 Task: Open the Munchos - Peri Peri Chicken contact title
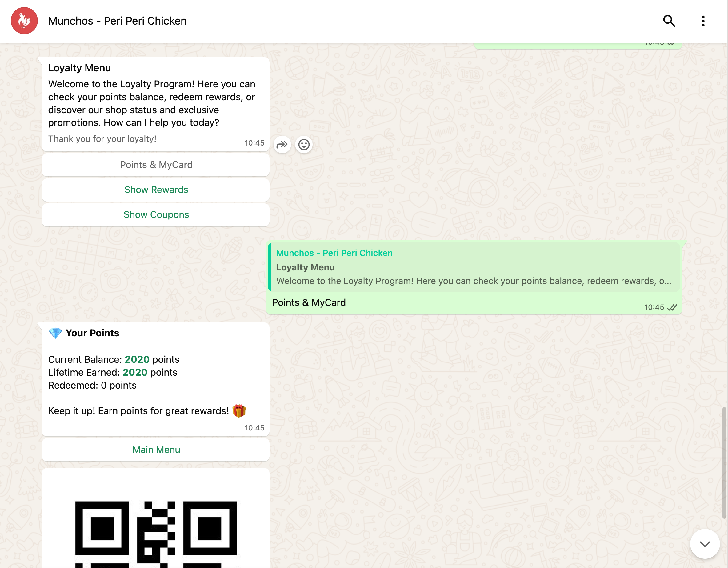point(117,21)
